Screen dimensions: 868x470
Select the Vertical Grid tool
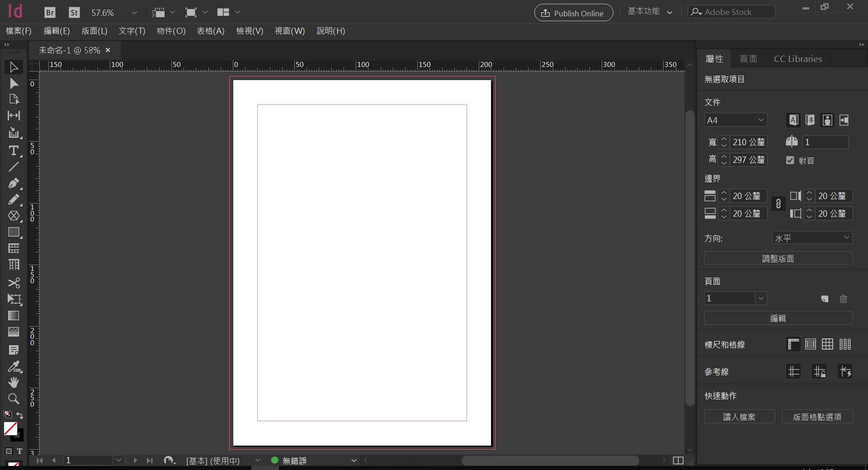[14, 265]
